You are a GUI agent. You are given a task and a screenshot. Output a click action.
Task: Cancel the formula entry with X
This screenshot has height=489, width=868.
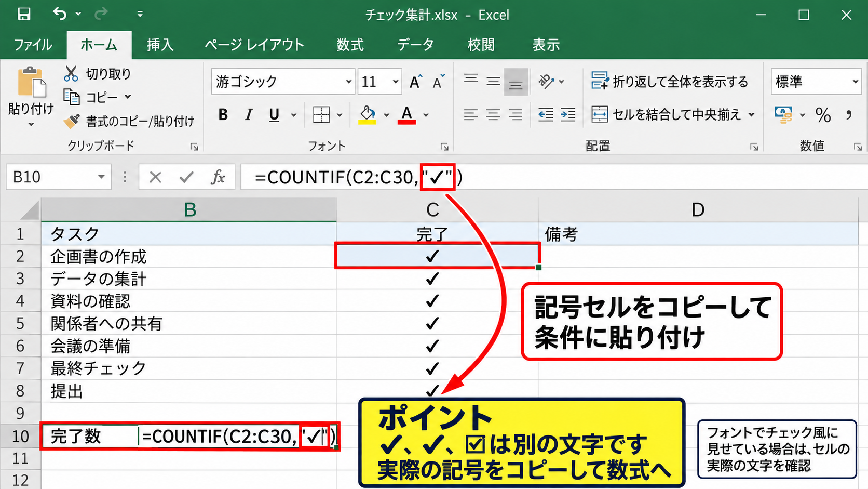tap(155, 177)
